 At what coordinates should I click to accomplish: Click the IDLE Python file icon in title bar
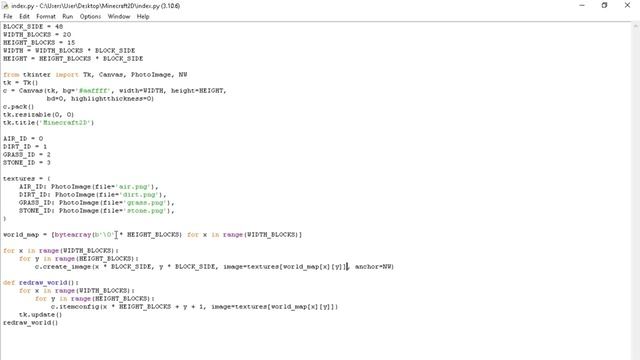5,6
